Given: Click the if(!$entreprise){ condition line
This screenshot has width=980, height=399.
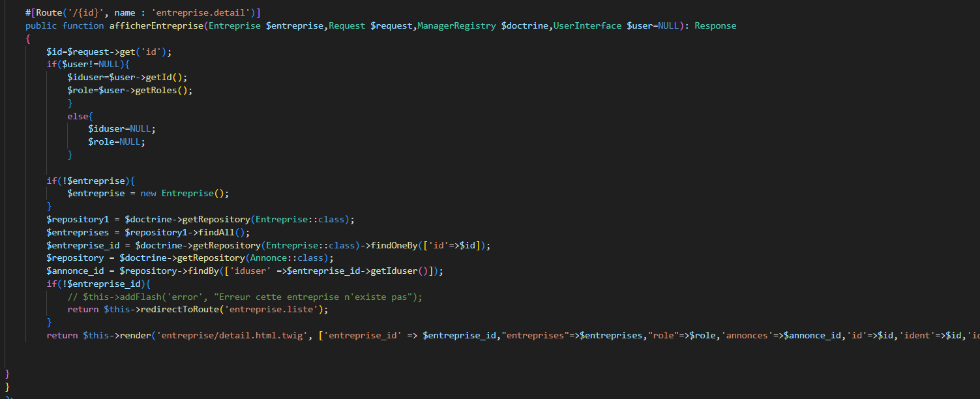Looking at the screenshot, I should [91, 181].
